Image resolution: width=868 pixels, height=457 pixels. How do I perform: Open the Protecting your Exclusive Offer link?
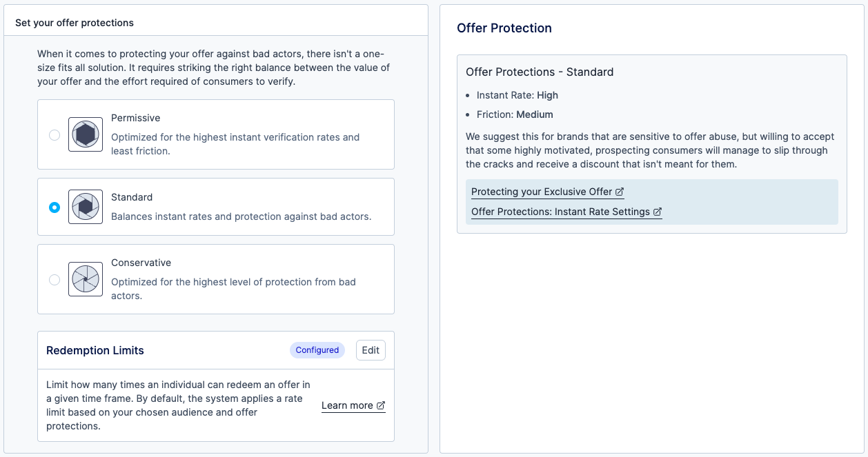click(x=542, y=192)
